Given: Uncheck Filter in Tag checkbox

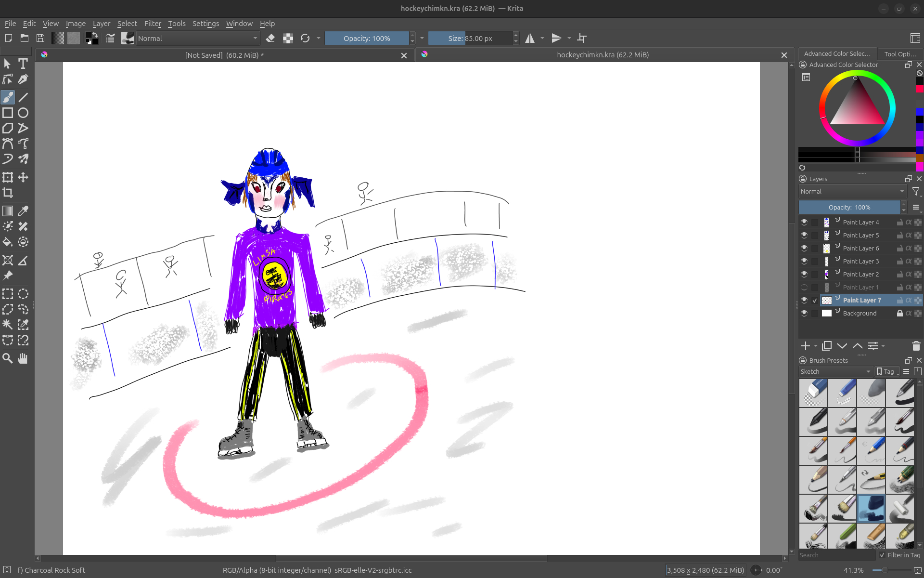Looking at the screenshot, I should [x=882, y=555].
